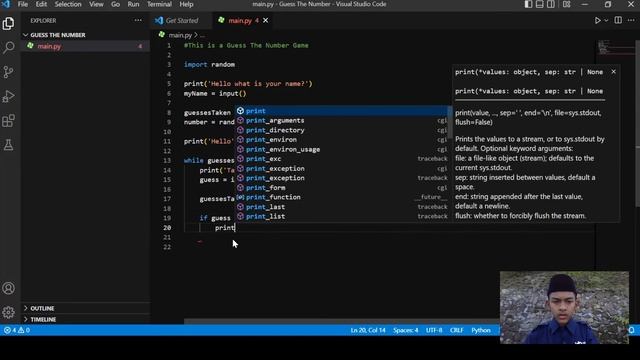640x360 pixels.
Task: Toggle primary sidebar layout icon
Action: 528,4
